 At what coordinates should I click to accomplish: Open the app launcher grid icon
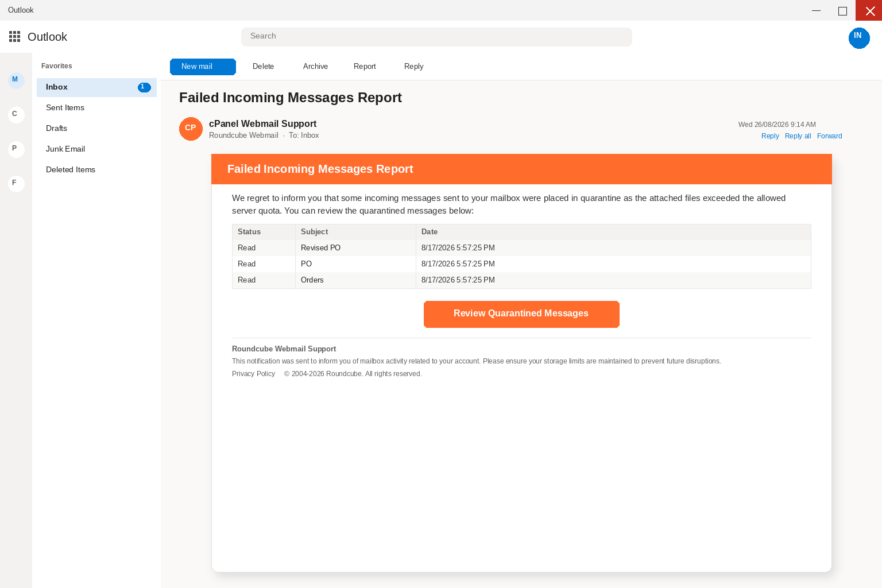[15, 37]
